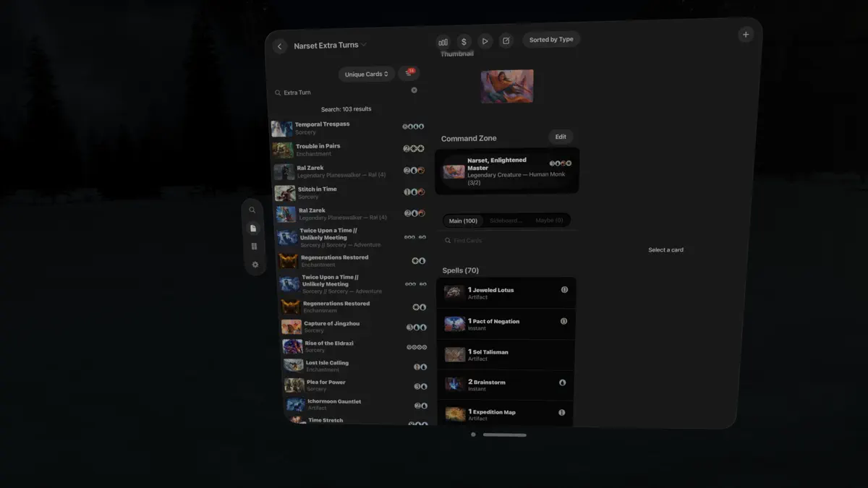Viewport: 868px width, 488px height.
Task: Switch to the Sideboard tab
Action: tap(506, 220)
